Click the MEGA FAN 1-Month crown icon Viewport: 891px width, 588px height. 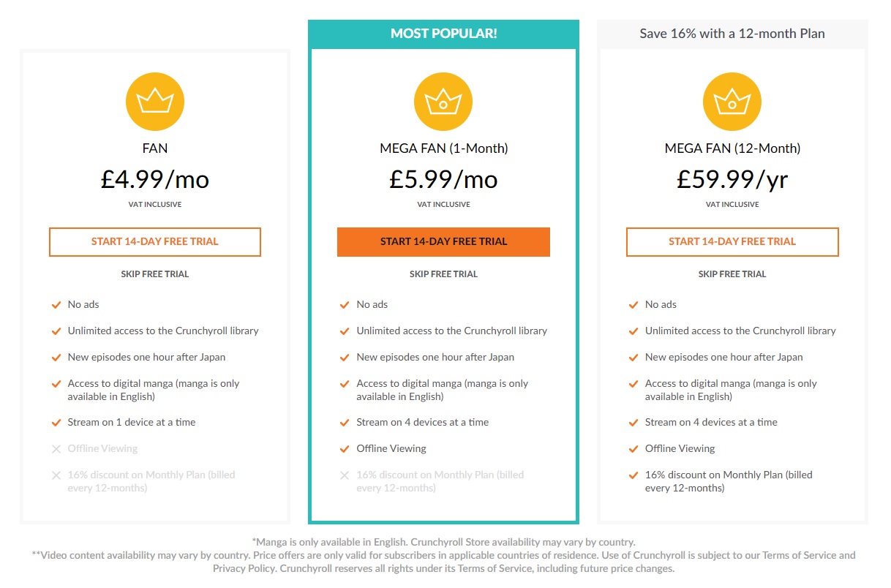tap(443, 102)
